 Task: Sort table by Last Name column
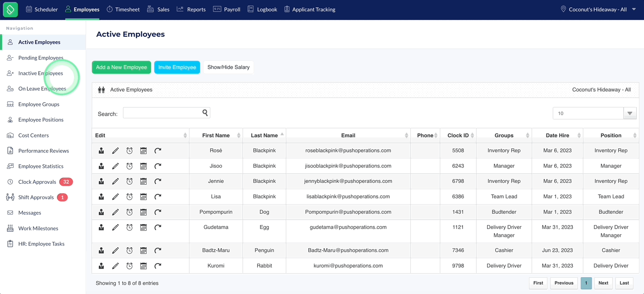[264, 135]
